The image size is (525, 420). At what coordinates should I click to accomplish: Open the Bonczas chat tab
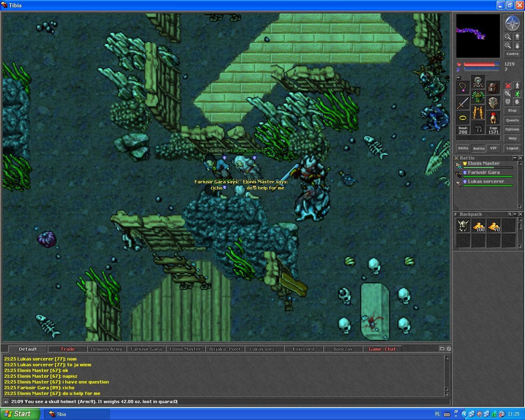pyautogui.click(x=343, y=349)
